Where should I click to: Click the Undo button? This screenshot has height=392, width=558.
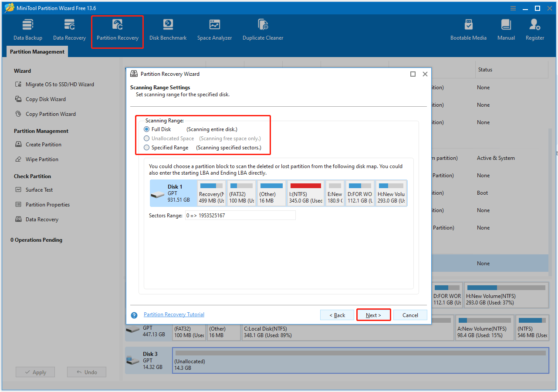[87, 372]
